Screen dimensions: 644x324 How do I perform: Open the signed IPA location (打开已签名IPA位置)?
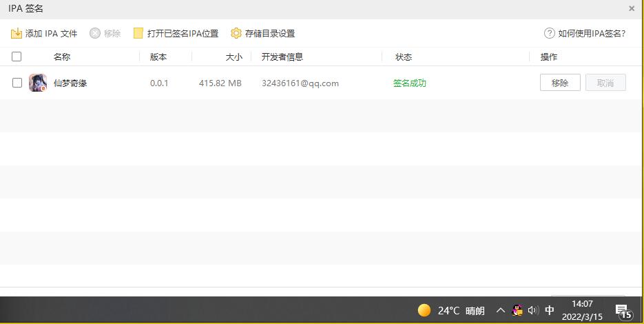click(176, 33)
